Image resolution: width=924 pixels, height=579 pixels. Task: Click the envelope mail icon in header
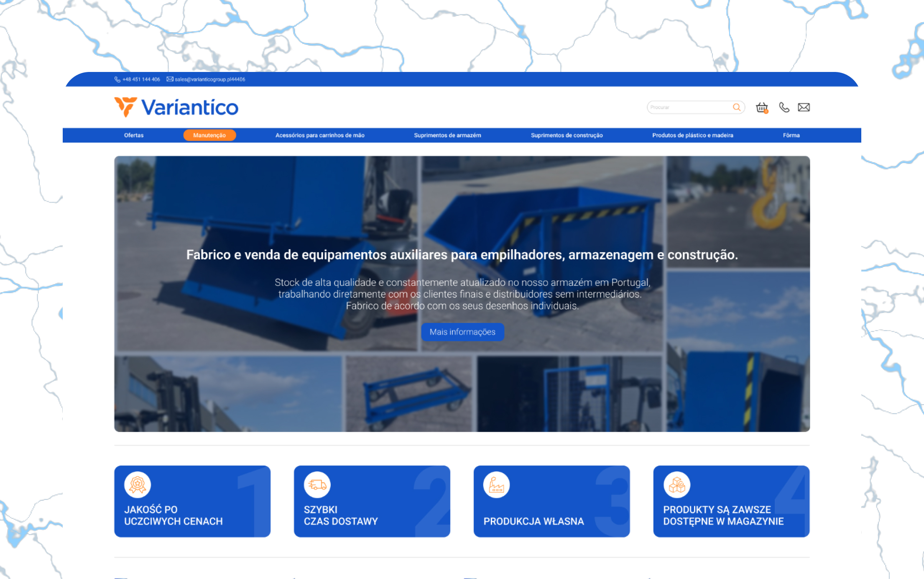[804, 108]
